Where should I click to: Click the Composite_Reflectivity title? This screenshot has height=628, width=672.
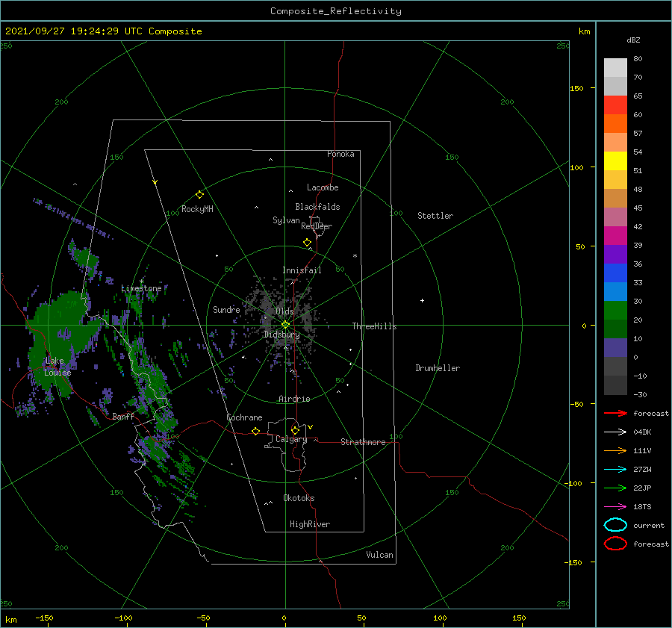336,11
